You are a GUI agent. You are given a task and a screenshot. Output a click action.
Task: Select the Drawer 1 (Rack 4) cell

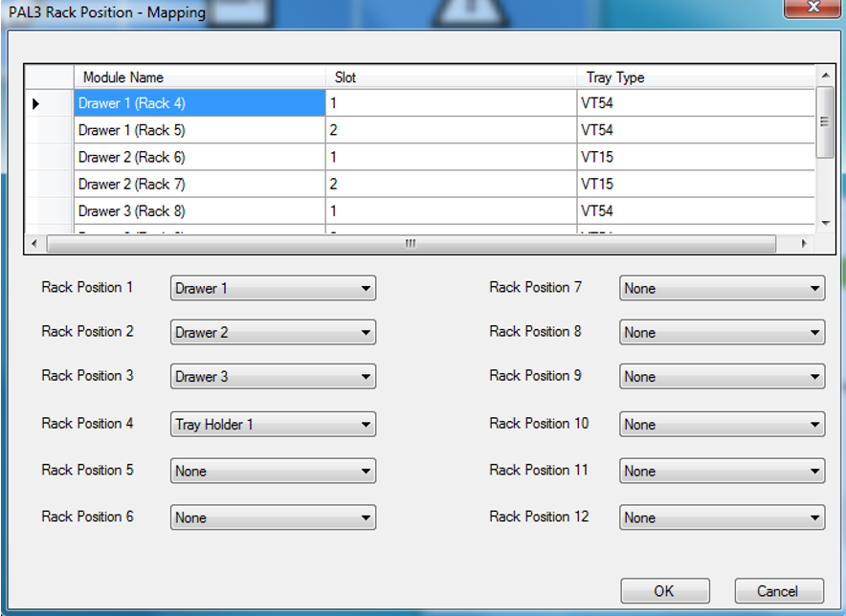point(199,103)
